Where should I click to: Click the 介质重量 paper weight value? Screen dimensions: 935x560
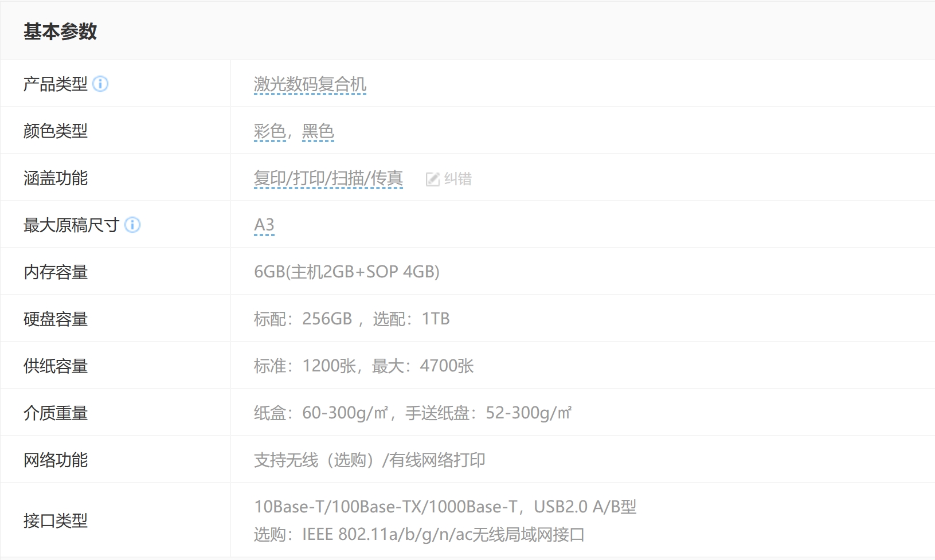tap(412, 413)
